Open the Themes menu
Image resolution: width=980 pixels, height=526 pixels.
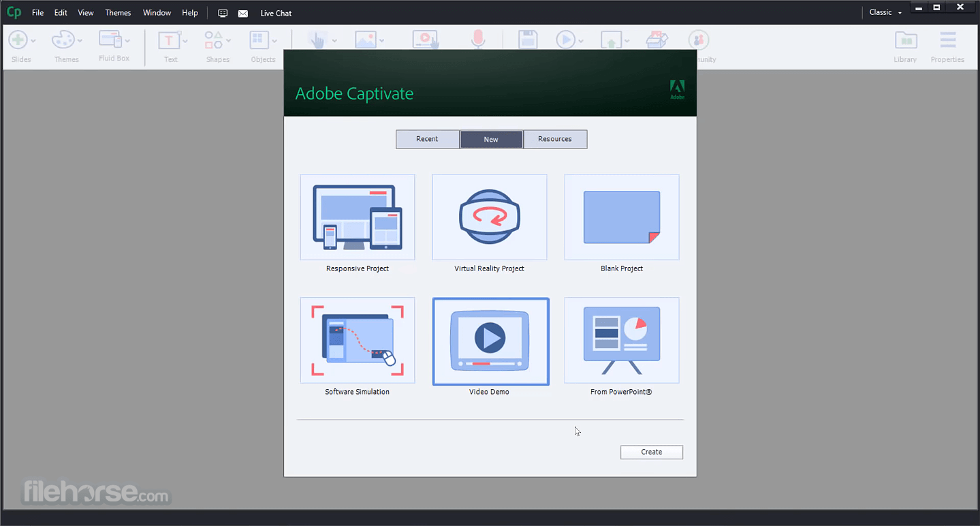click(x=118, y=13)
